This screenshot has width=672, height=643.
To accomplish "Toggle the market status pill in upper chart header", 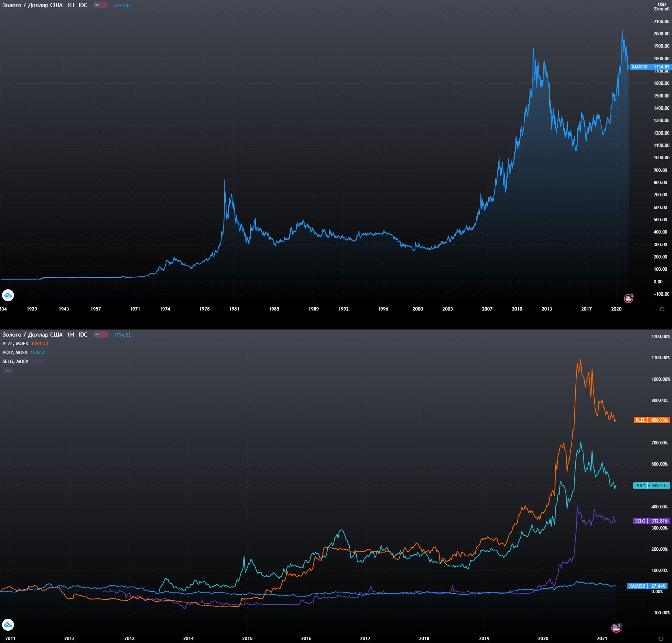I will (x=100, y=5).
